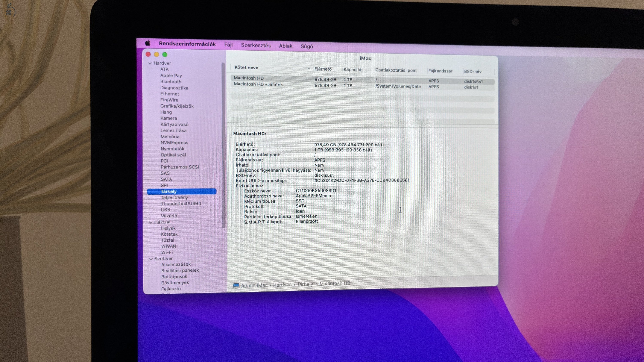Screen dimensions: 644x362
Task: Click Macintosh HD in the path bar
Action: [x=335, y=283]
